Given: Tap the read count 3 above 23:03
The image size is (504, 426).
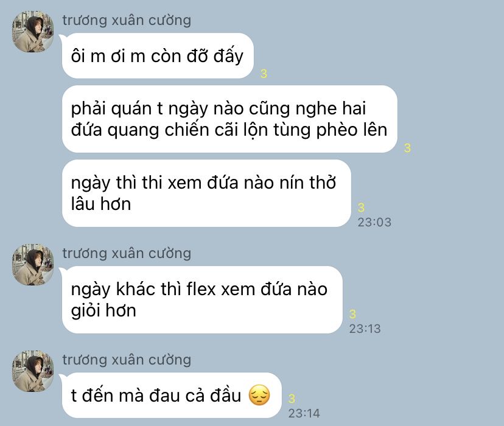Looking at the screenshot, I should (361, 208).
